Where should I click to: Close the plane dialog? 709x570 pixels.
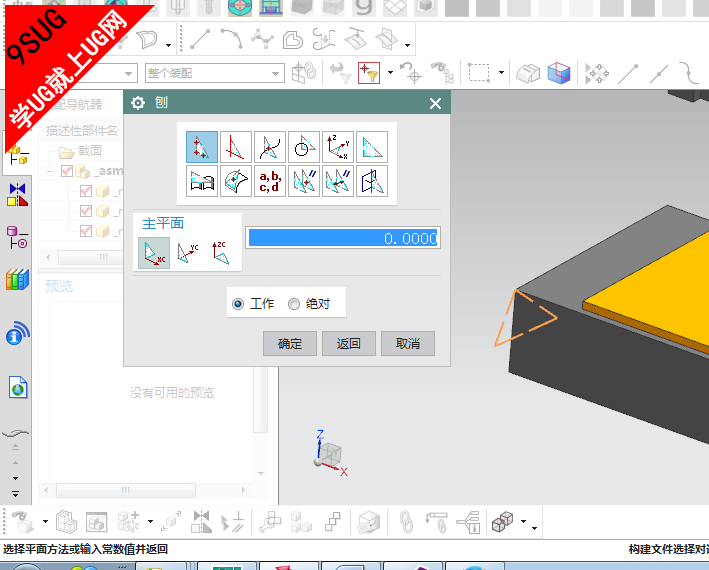click(x=435, y=104)
